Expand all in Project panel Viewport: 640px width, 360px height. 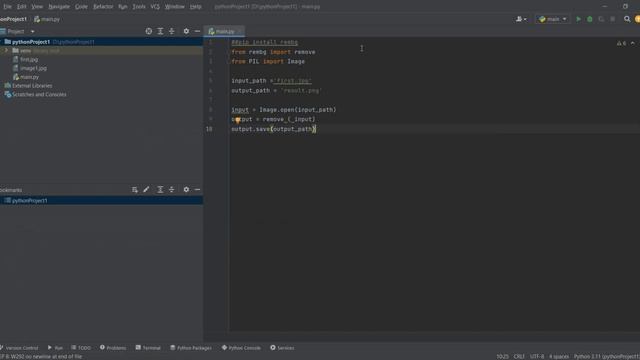pos(160,31)
